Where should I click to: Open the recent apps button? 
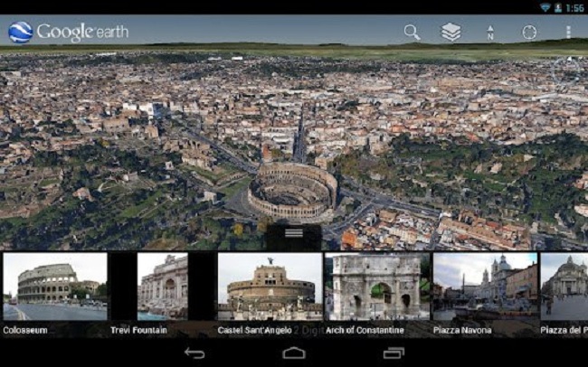(393, 353)
